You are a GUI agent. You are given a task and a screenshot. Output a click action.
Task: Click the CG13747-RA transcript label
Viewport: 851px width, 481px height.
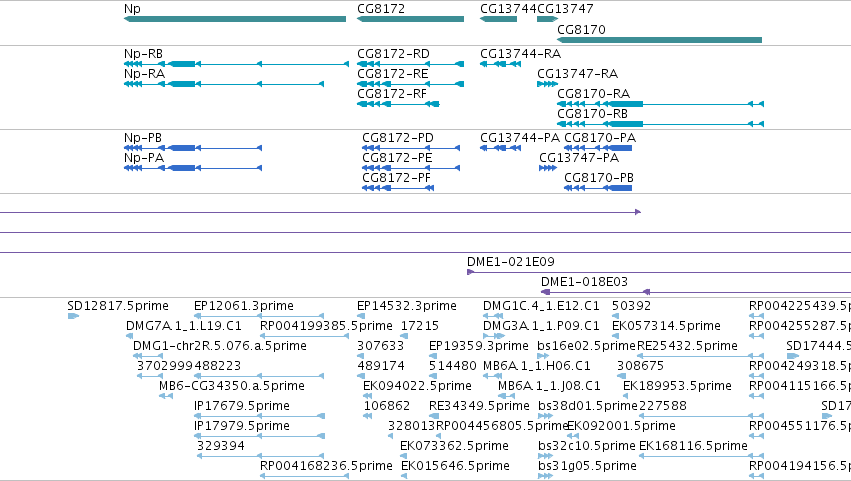[x=577, y=74]
